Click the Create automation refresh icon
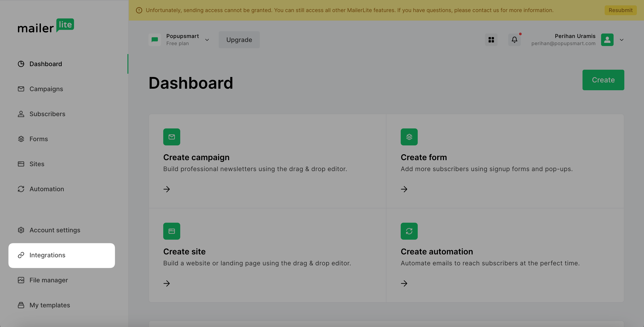Viewport: 644px width, 327px height. 409,231
